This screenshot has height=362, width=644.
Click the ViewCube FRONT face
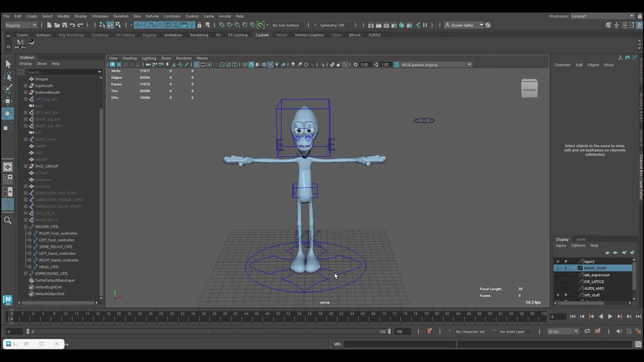tap(529, 90)
